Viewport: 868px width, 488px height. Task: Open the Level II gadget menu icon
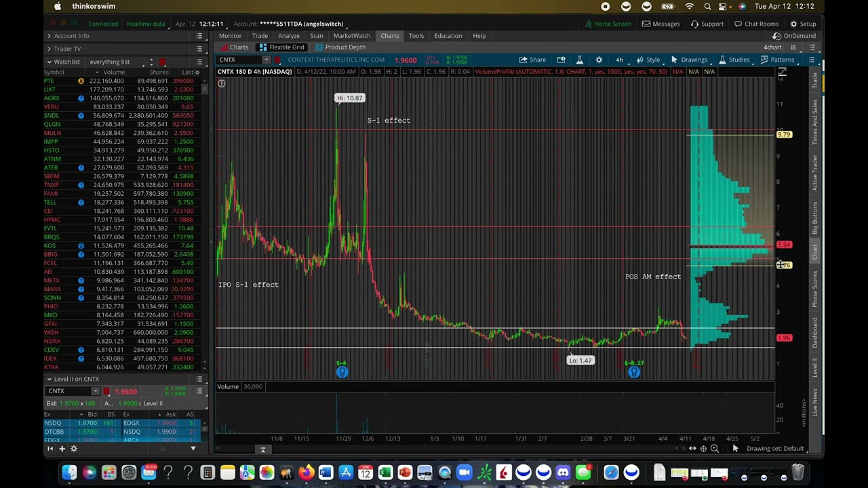(x=199, y=379)
